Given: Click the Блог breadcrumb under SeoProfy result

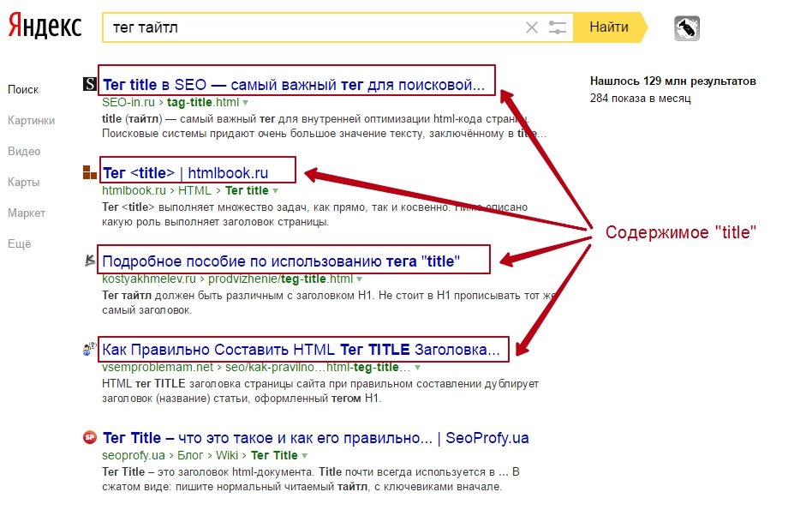Looking at the screenshot, I should (x=190, y=455).
